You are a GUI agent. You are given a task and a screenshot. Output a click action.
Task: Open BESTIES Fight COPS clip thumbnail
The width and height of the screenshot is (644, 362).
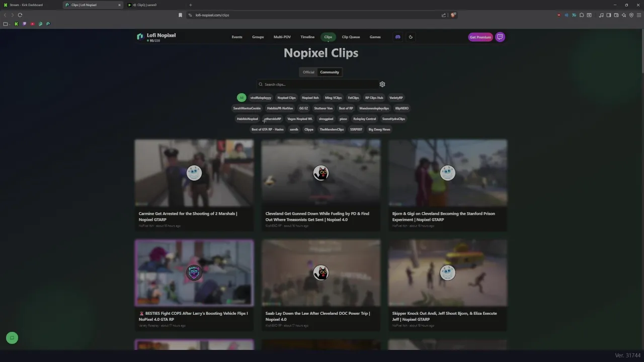[x=194, y=273]
